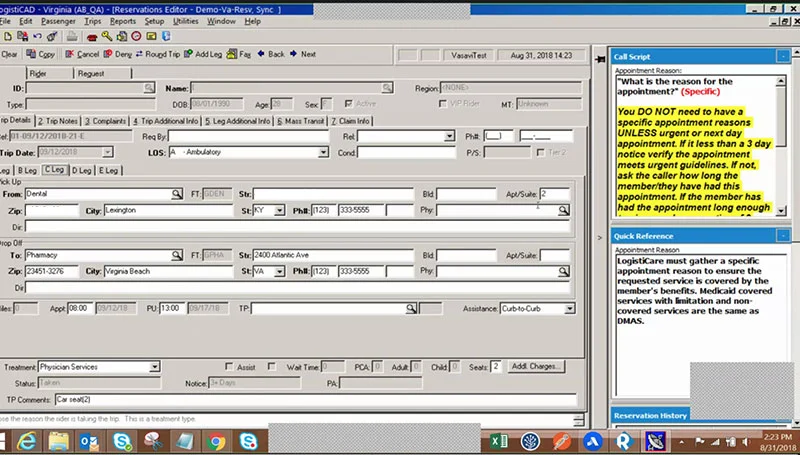This screenshot has width=800, height=455.
Task: Click the red clock circle toolbar icon
Action: (136, 36)
